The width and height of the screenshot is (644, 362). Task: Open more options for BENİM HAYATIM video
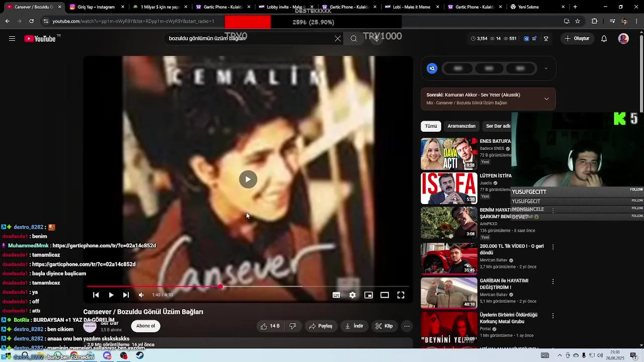[x=553, y=211]
